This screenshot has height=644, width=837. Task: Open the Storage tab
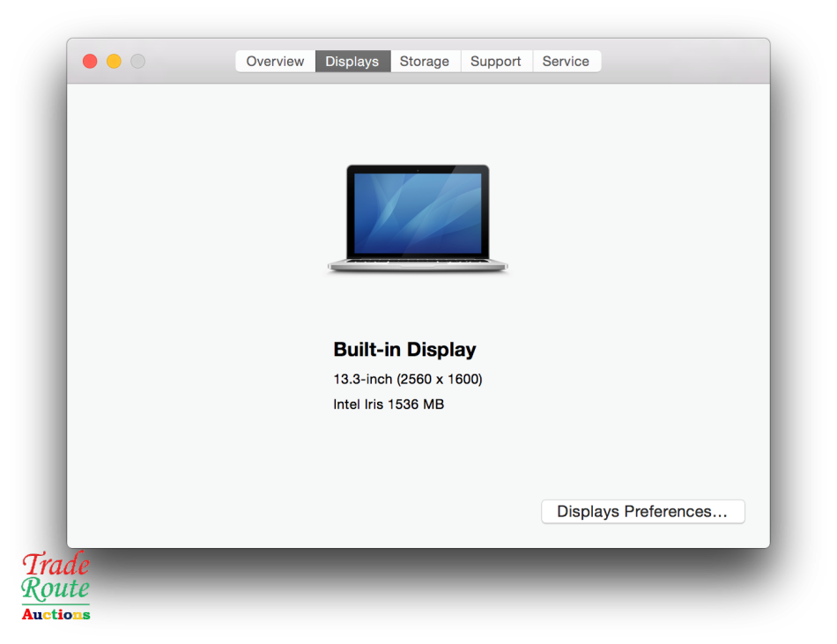[x=425, y=61]
